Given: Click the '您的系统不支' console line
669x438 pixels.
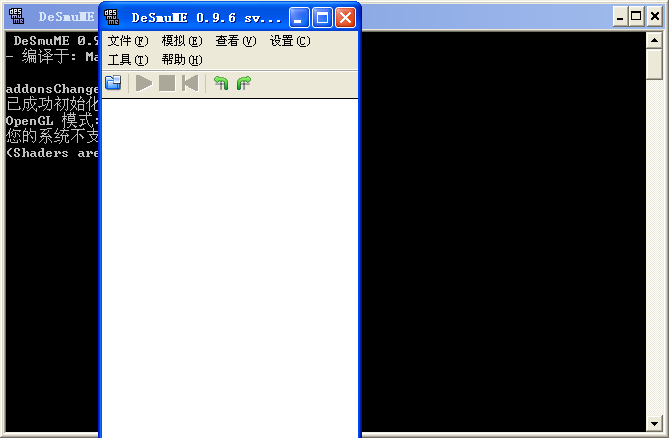Looking at the screenshot, I should 52,136.
